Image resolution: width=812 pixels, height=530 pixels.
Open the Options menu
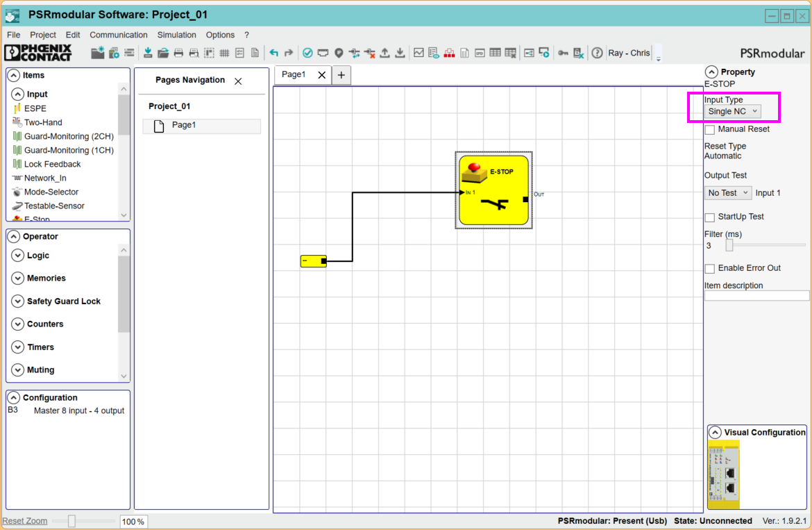coord(220,35)
